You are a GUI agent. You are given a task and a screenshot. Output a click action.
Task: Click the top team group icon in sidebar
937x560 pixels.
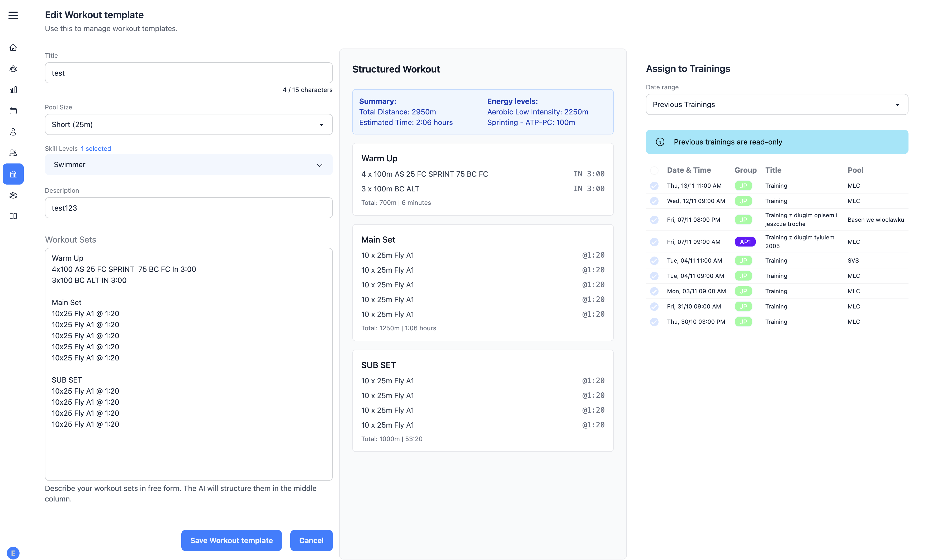(13, 69)
